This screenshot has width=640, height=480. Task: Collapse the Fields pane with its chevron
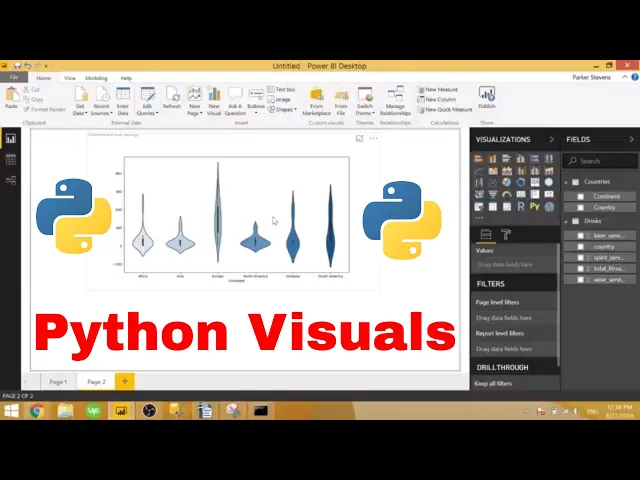631,140
